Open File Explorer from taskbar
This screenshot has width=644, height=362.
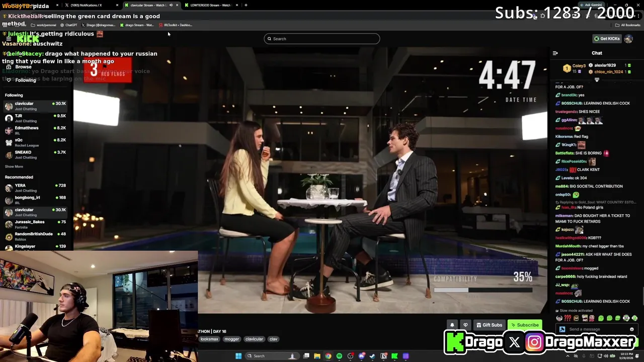pyautogui.click(x=317, y=356)
